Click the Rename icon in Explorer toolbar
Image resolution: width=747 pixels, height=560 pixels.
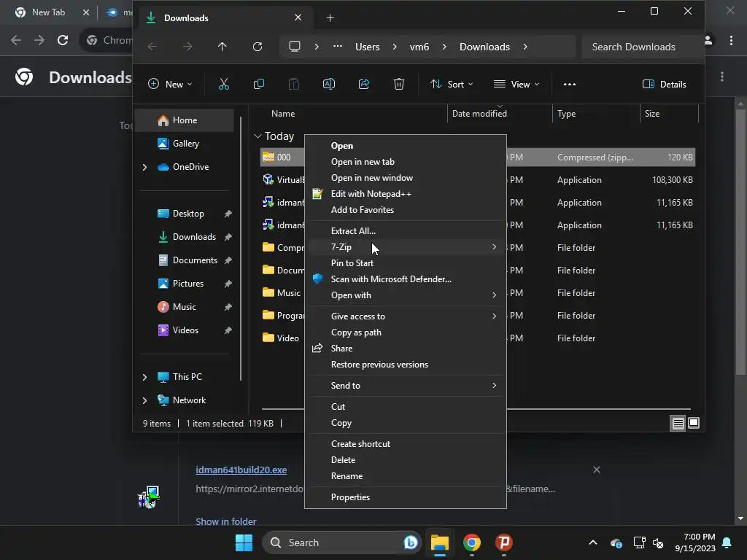(329, 85)
